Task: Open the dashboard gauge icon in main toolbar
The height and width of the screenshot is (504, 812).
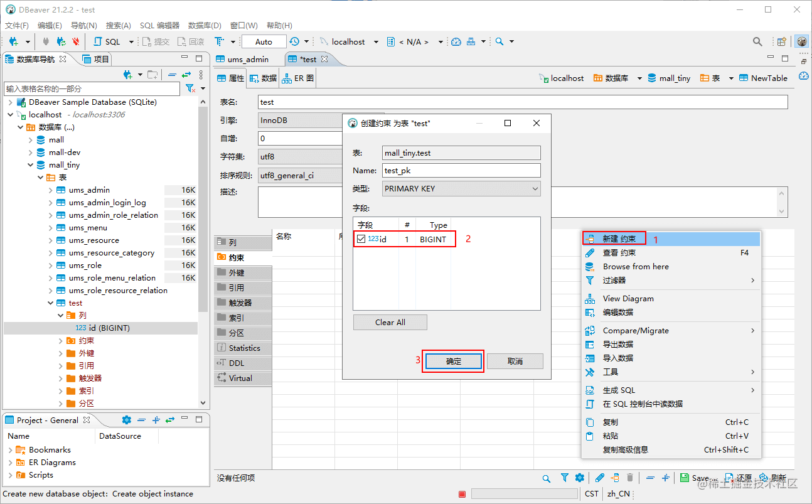Action: 456,42
